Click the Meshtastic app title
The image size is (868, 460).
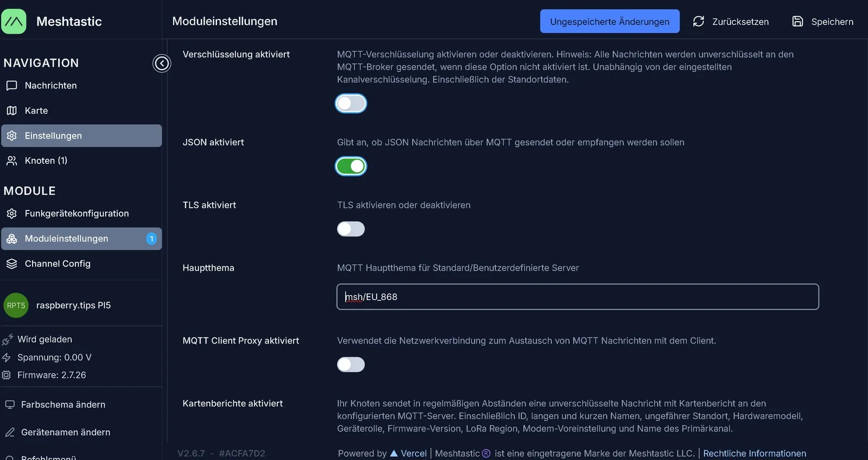point(69,22)
